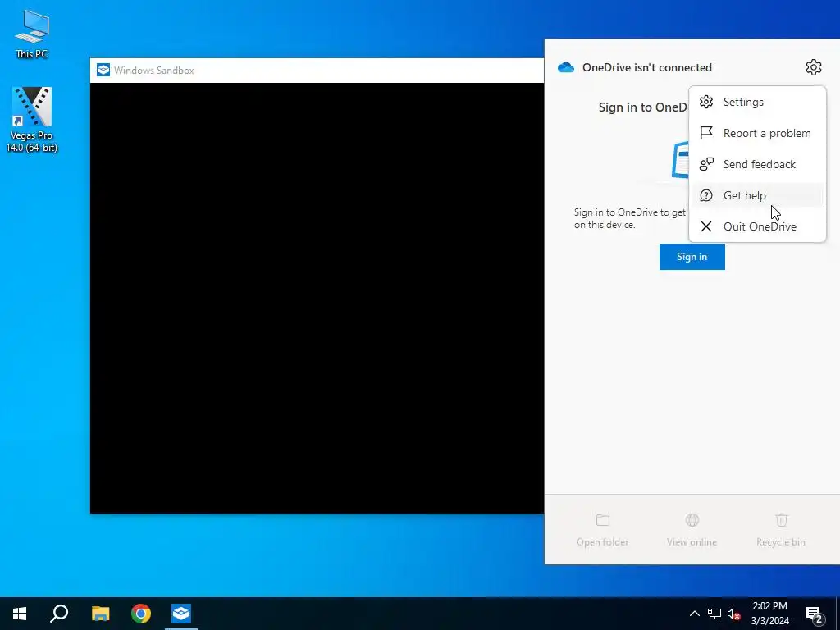Choose Settings in the OneDrive menu
Screen dimensions: 840x630
click(x=757, y=102)
